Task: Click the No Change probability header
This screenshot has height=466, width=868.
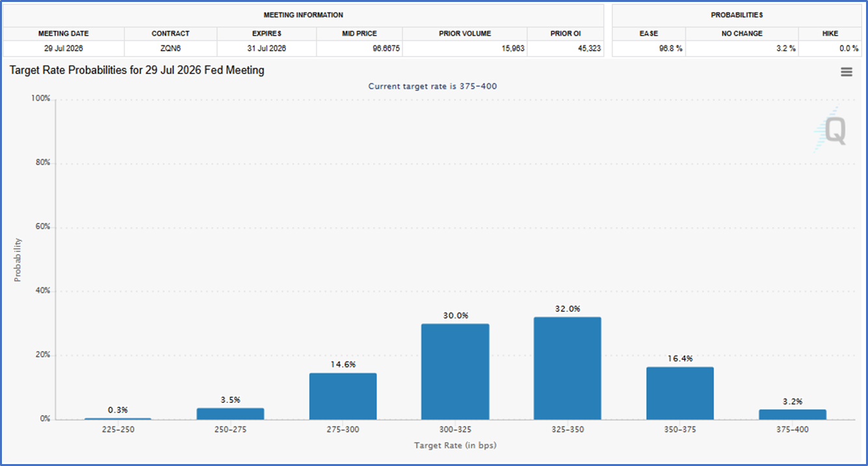Action: 742,33
